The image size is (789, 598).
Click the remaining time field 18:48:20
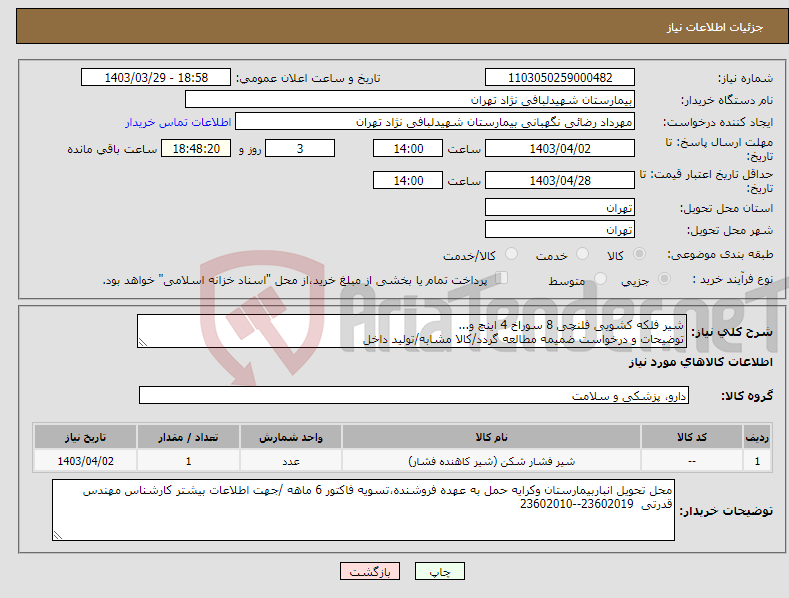point(196,148)
